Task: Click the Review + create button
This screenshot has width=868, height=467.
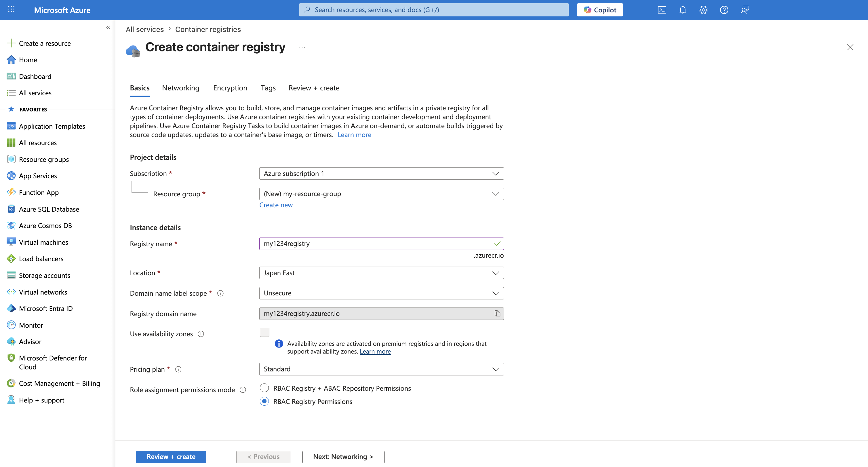Action: point(171,457)
